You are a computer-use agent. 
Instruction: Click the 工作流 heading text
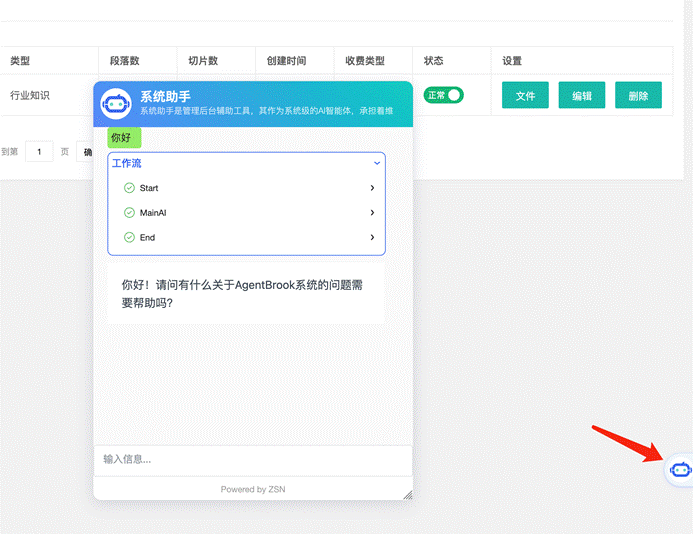point(126,163)
